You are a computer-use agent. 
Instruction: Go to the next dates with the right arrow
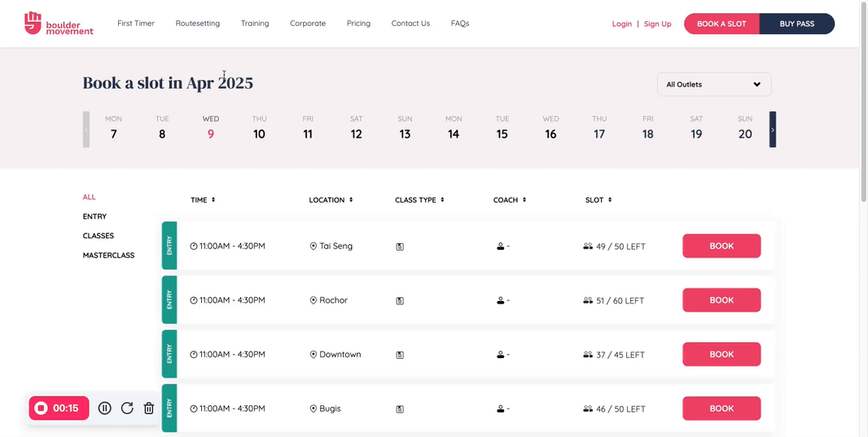(x=773, y=129)
